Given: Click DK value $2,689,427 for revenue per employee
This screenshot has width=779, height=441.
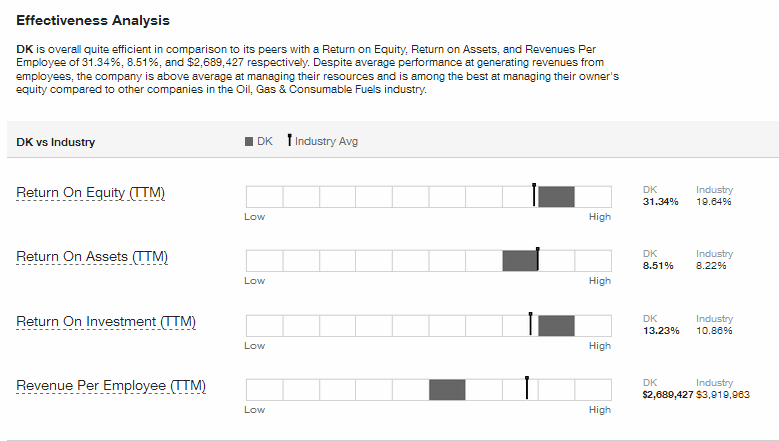Looking at the screenshot, I should (668, 395).
